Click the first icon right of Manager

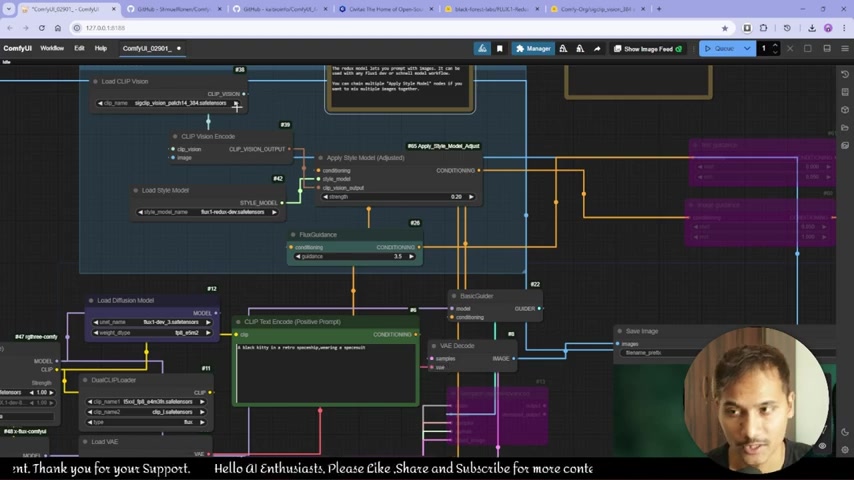click(x=563, y=48)
